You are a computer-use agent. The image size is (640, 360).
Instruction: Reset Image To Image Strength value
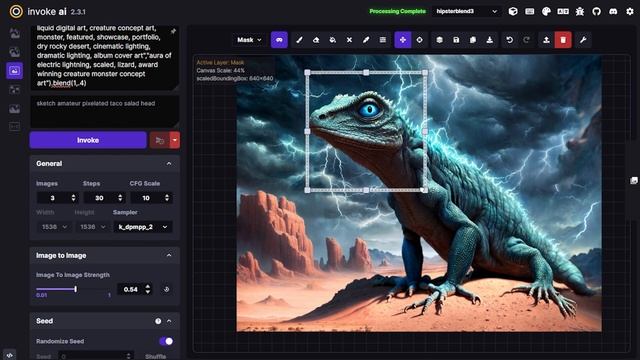[x=167, y=289]
